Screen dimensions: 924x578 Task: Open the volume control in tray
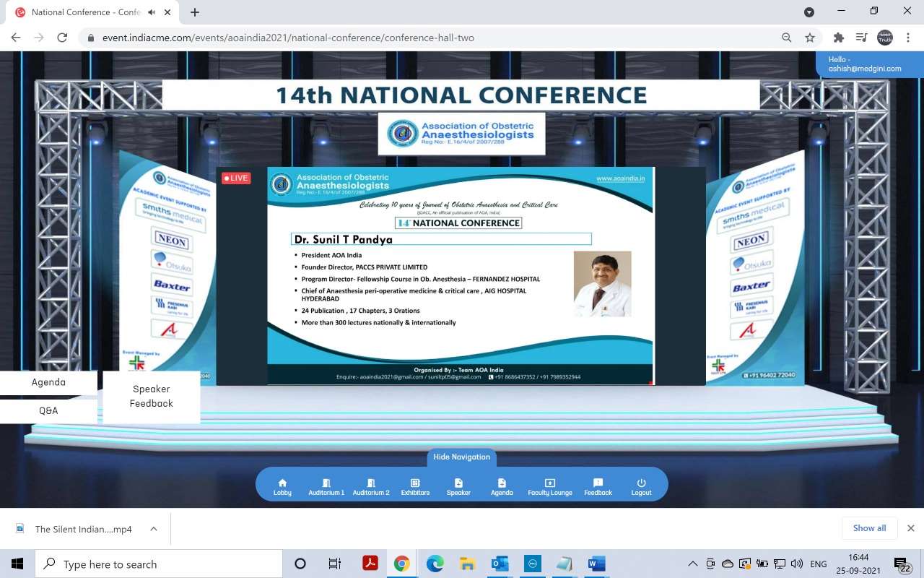[797, 564]
